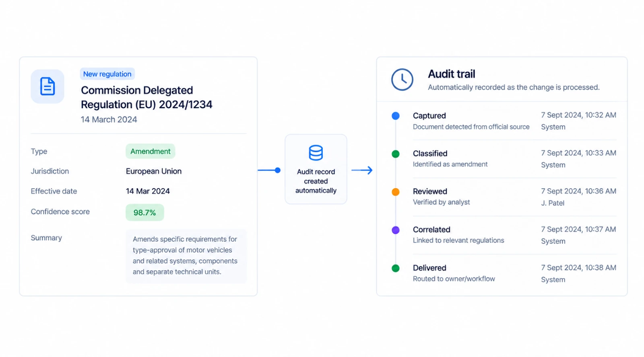Click the 98.7% confidence score badge

(145, 212)
